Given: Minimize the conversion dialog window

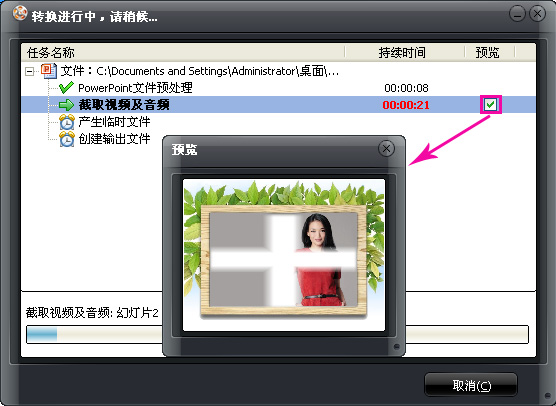Looking at the screenshot, I should [517, 14].
